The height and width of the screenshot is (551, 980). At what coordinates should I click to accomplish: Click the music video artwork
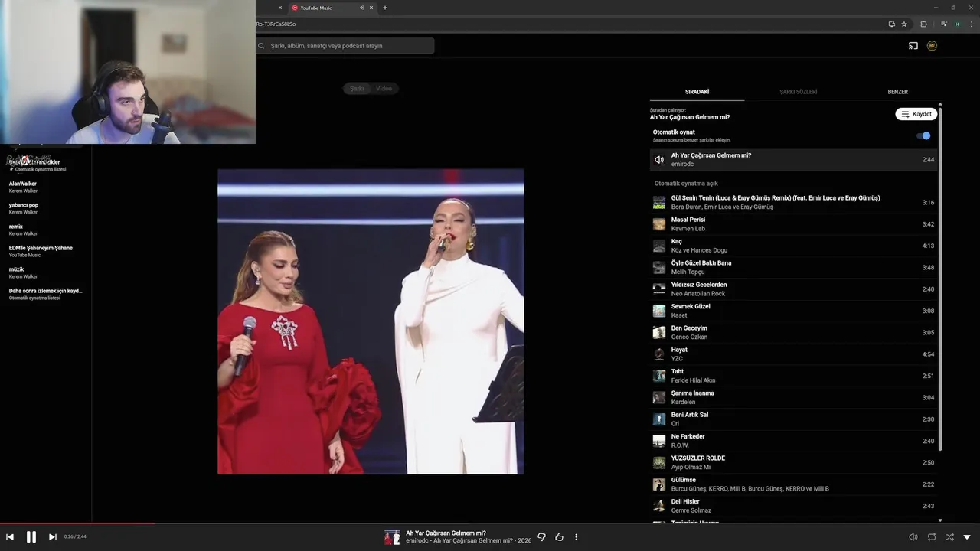[371, 321]
